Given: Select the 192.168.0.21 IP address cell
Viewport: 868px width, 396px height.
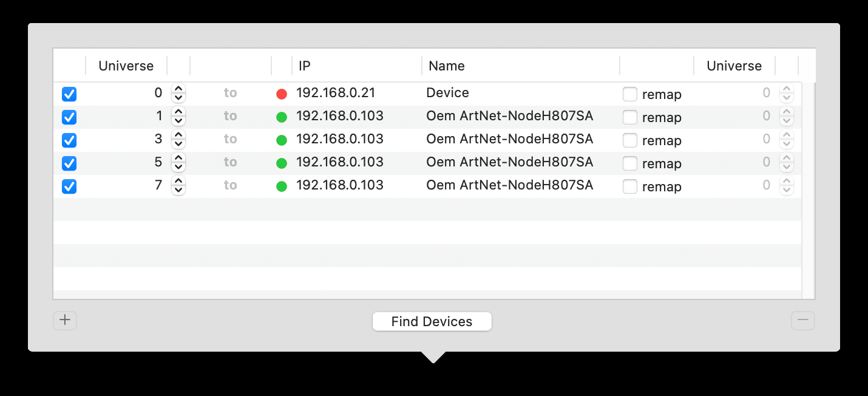Looking at the screenshot, I should 336,93.
